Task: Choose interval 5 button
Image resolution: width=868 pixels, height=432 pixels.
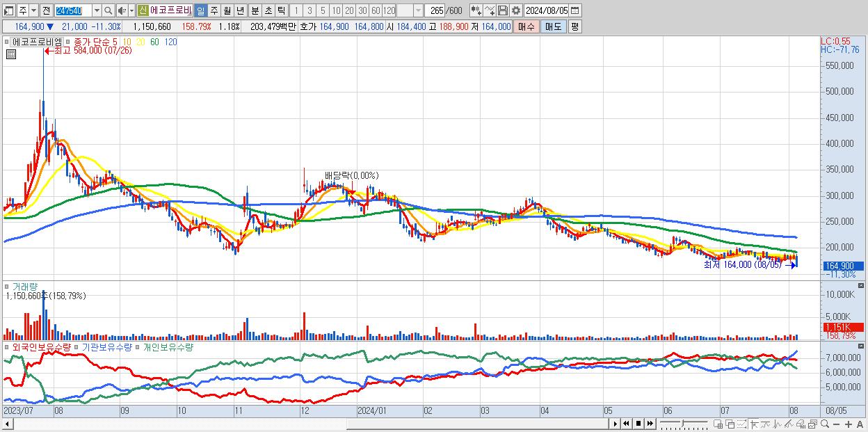Action: pyautogui.click(x=323, y=10)
